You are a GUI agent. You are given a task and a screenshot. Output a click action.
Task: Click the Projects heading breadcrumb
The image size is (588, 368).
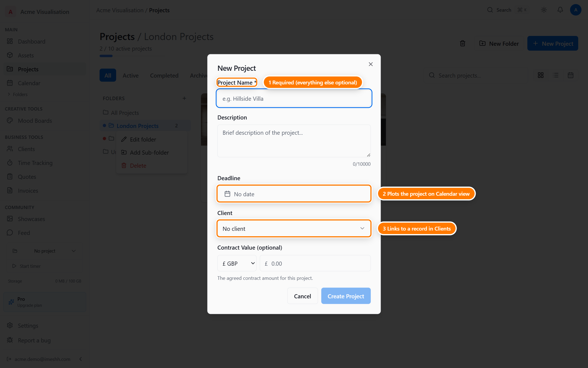(x=117, y=36)
